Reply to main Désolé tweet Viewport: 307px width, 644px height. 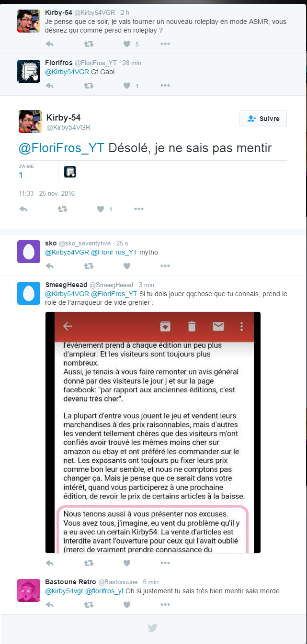click(x=23, y=209)
